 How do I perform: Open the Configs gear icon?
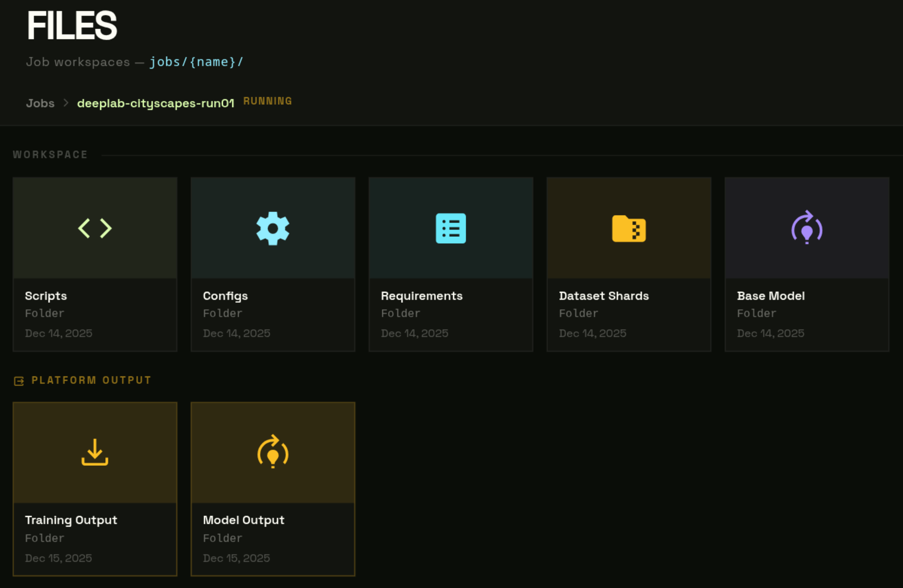(273, 228)
